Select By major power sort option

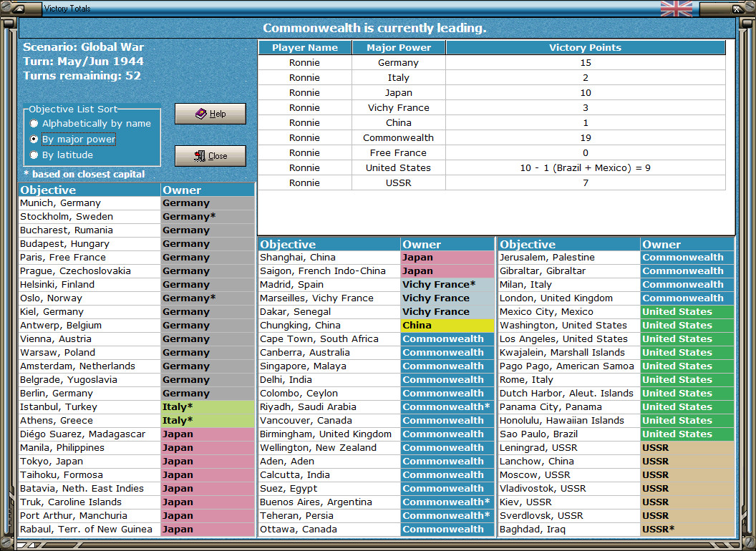[x=73, y=140]
